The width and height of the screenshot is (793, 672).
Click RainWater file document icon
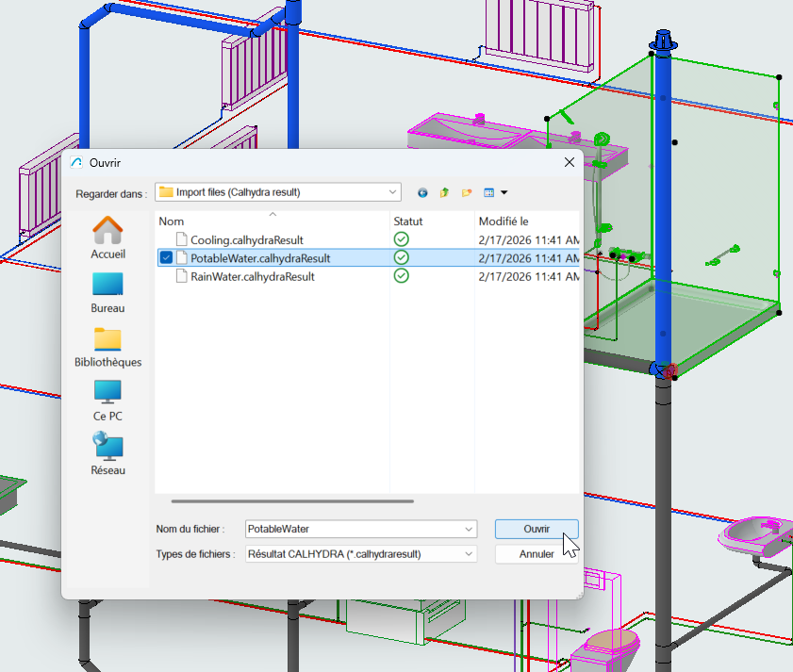pos(182,276)
